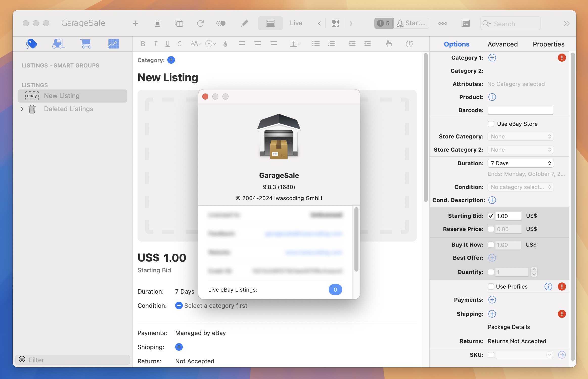Enable the SKU checkbox

491,355
